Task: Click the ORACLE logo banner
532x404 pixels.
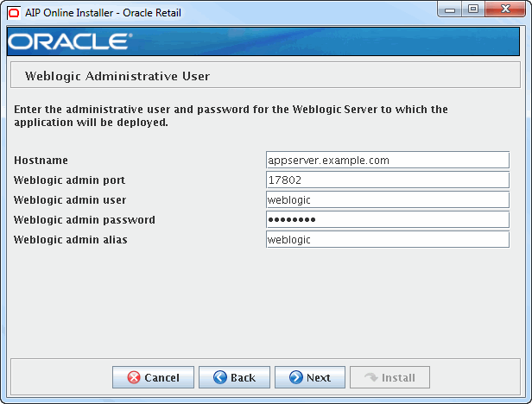Action: click(263, 41)
